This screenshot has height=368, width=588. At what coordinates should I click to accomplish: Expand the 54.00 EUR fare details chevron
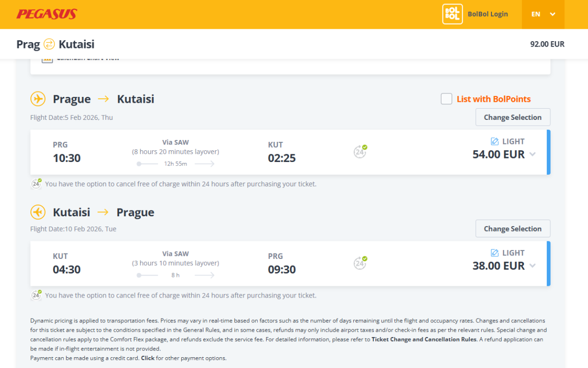pyautogui.click(x=533, y=155)
